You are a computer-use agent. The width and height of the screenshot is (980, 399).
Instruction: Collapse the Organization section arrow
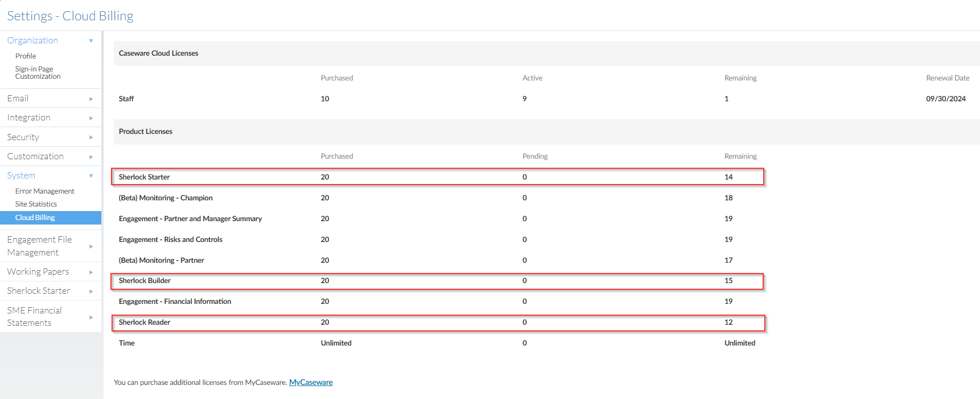point(91,41)
